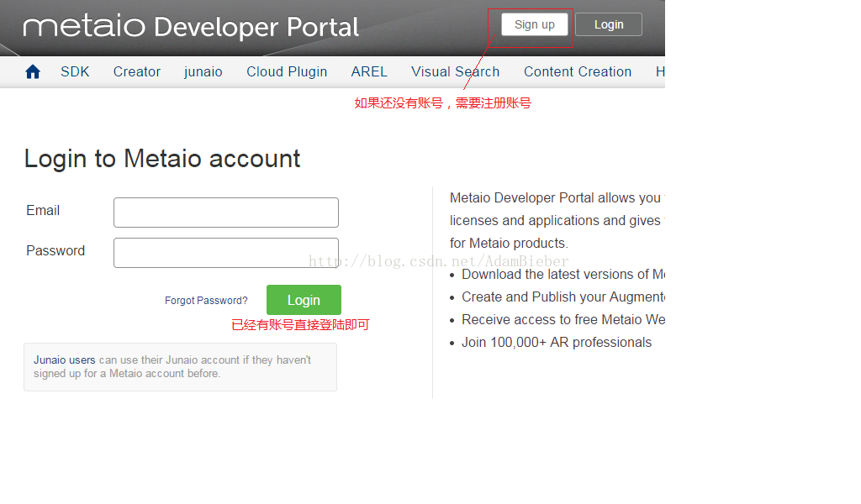861x504 pixels.
Task: Open the Forgot Password? link
Action: tap(206, 301)
